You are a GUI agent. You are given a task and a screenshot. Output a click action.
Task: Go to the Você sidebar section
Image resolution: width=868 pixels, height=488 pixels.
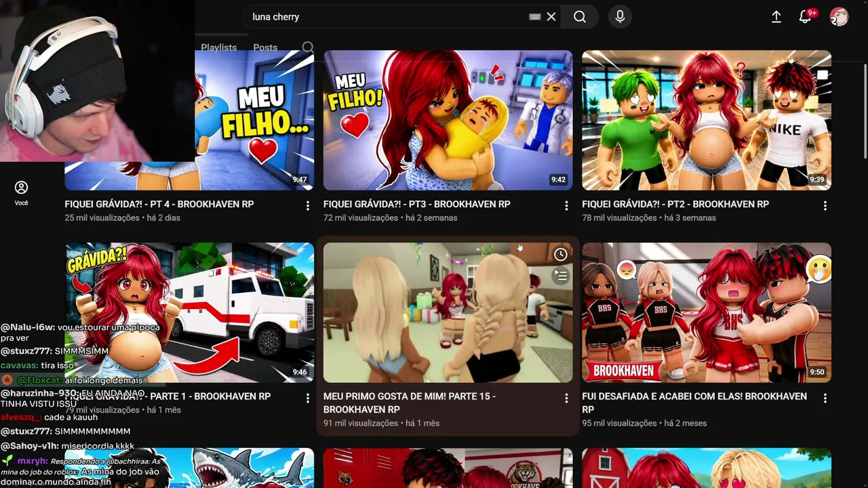pyautogui.click(x=22, y=192)
